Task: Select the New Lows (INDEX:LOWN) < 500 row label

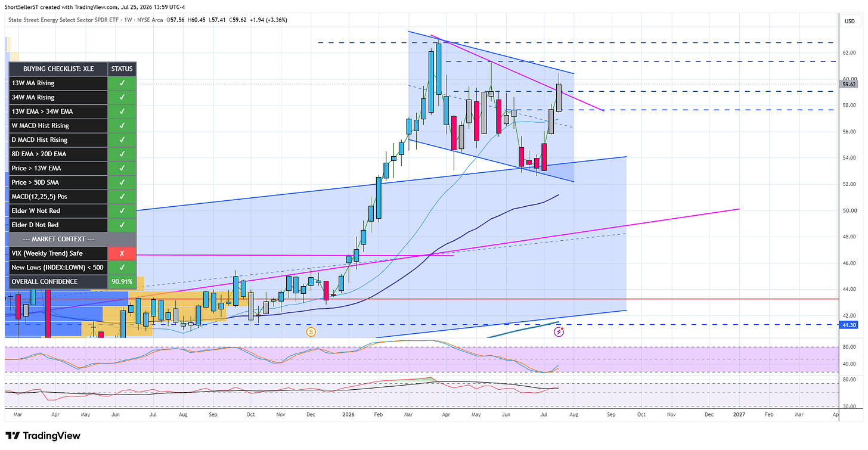Action: pyautogui.click(x=58, y=267)
